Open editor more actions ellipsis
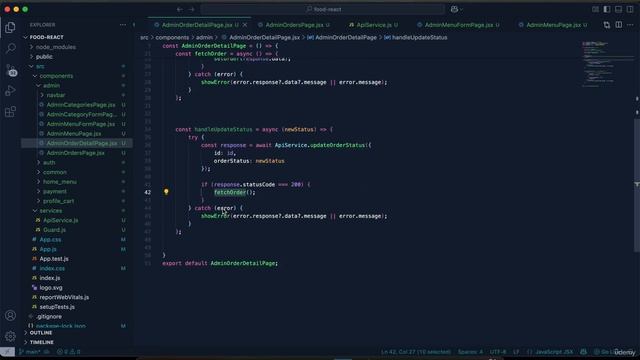The height and width of the screenshot is (360, 640). pos(631,25)
